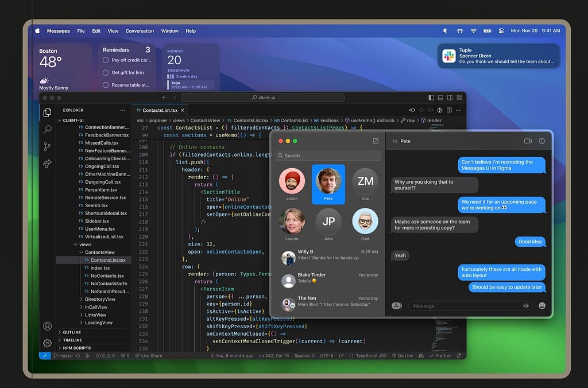This screenshot has height=388, width=588.
Task: Check off the Pay off credit card reminder
Action: [x=106, y=60]
